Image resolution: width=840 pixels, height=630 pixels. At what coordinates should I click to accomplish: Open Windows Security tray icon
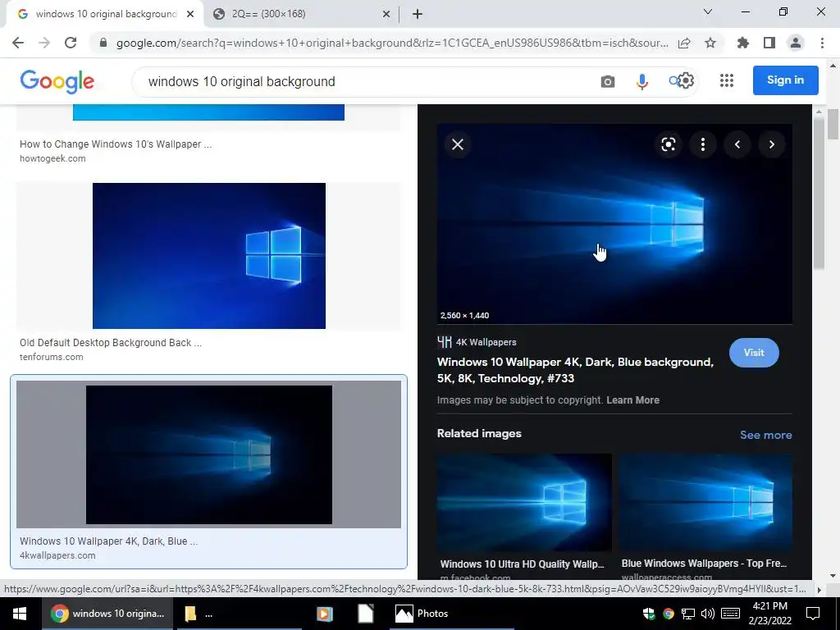pos(649,614)
